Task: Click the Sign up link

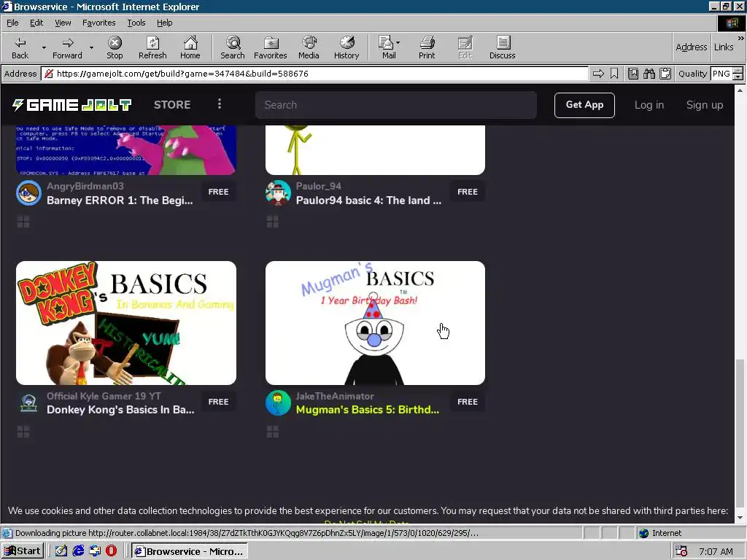Action: pos(704,105)
